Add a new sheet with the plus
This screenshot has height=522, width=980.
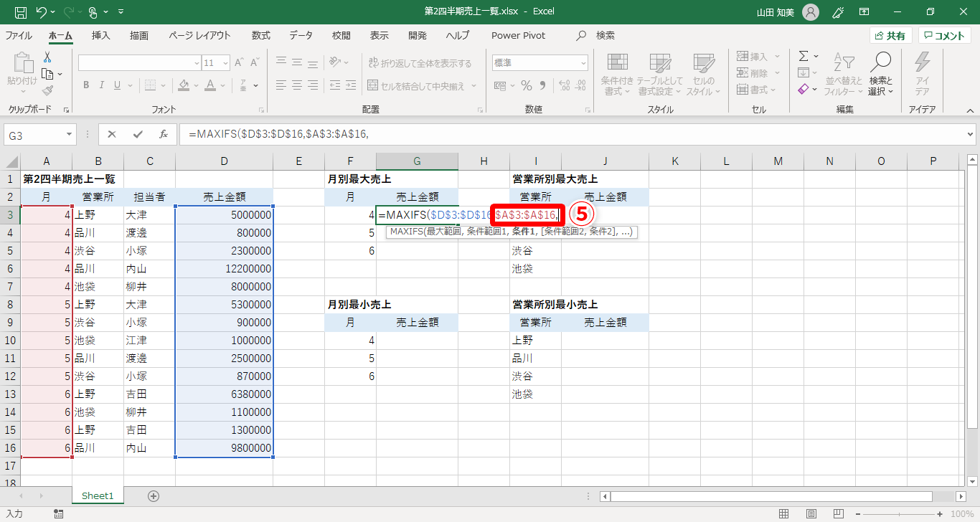pyautogui.click(x=153, y=495)
